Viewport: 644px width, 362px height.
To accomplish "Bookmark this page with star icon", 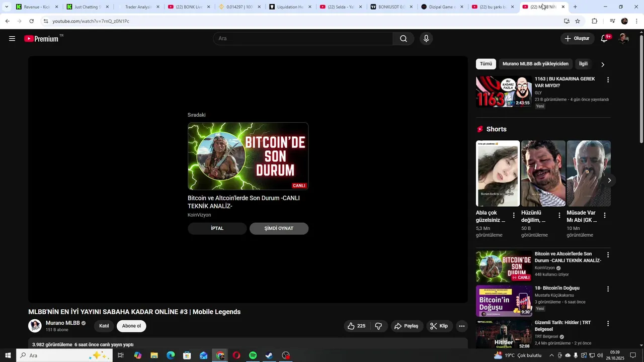I will [578, 21].
